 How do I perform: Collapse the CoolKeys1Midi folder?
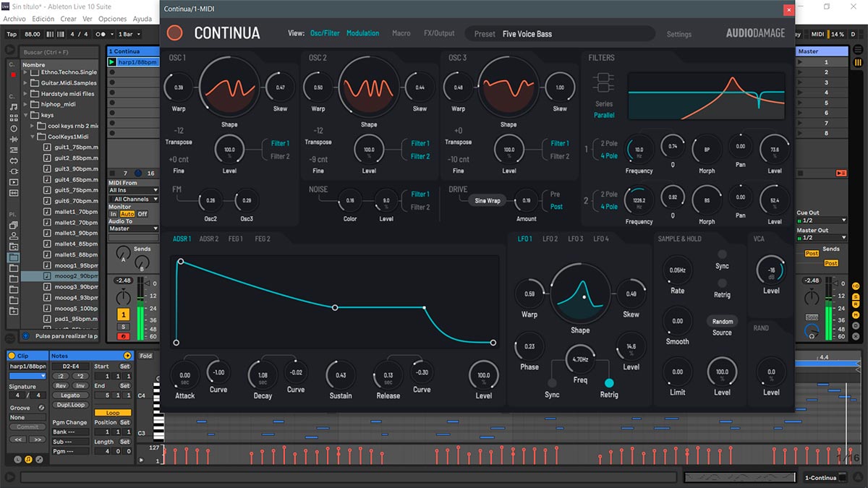click(34, 136)
